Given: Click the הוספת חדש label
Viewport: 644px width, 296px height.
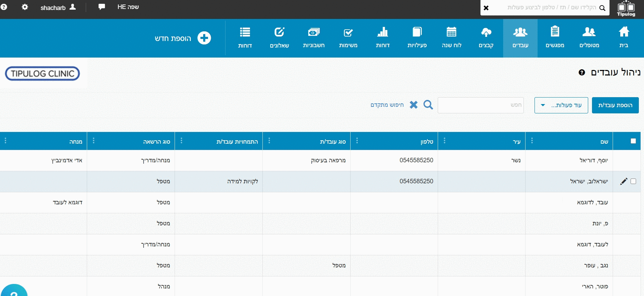Looking at the screenshot, I should (173, 38).
